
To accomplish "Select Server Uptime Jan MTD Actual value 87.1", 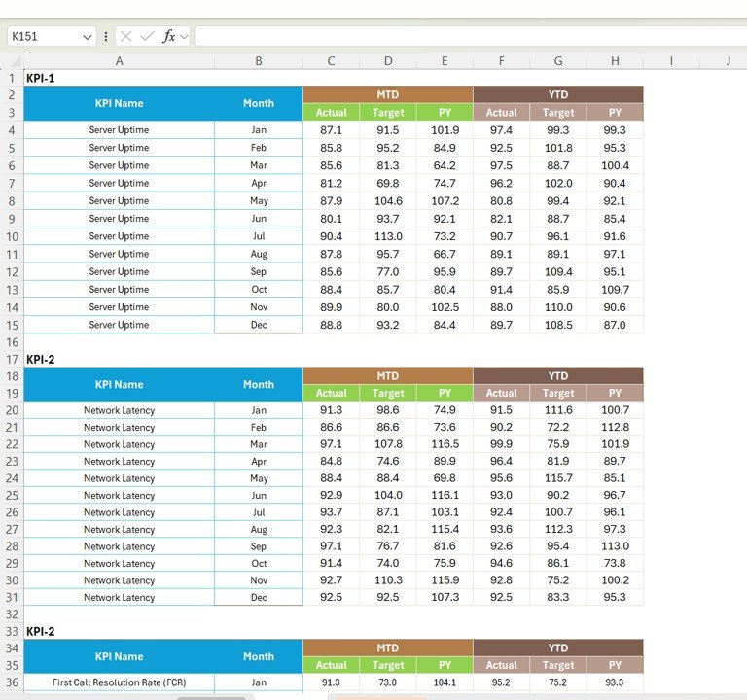I will [331, 129].
